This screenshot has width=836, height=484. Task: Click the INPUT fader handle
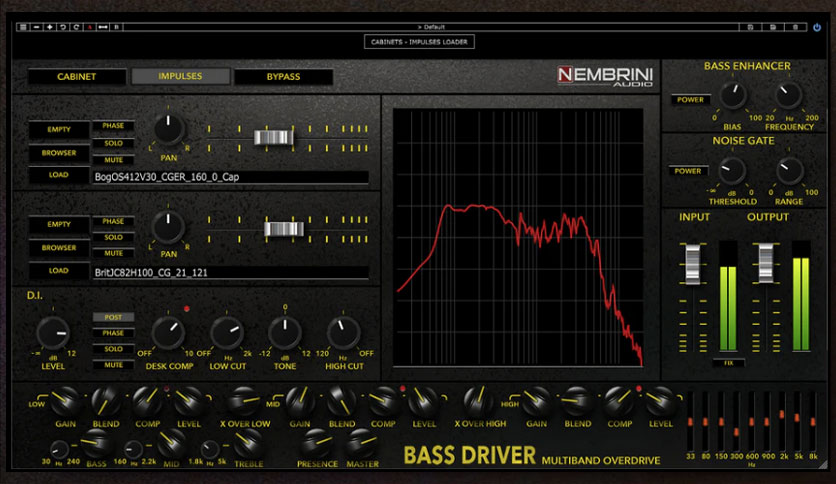click(x=693, y=264)
